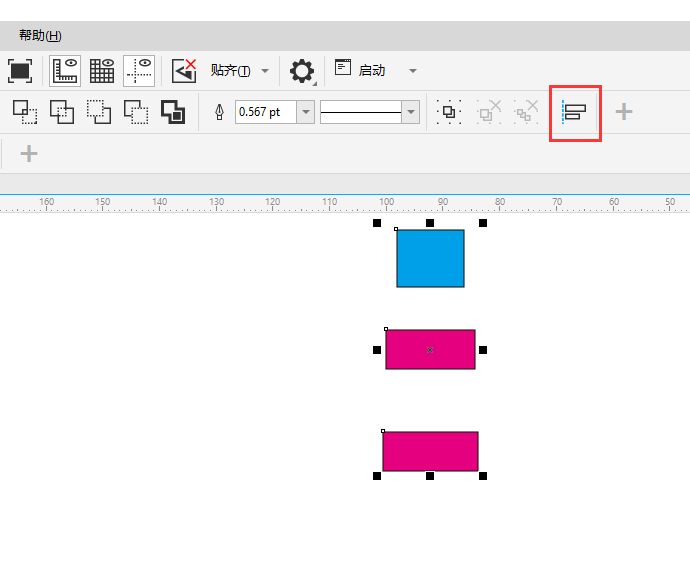Click the outline width 0.567 pt field
The image size is (690, 583).
click(266, 112)
